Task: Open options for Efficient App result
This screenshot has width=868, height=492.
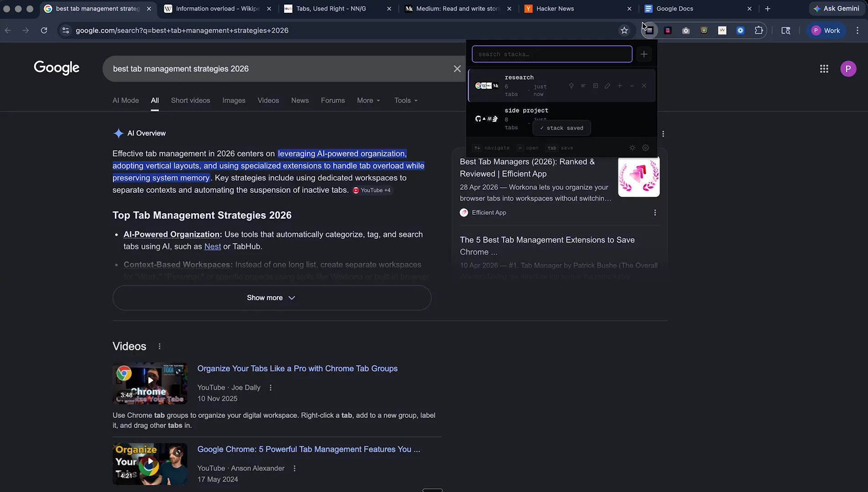Action: (655, 213)
